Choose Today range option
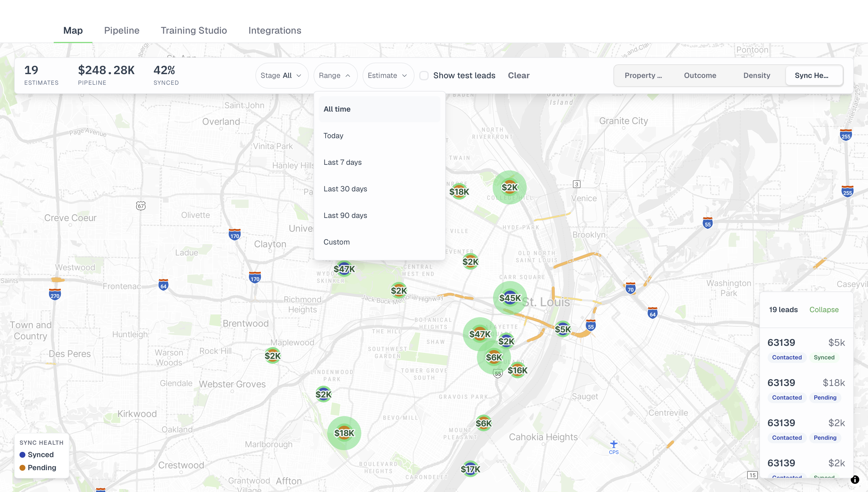Image resolution: width=868 pixels, height=492 pixels. point(379,136)
